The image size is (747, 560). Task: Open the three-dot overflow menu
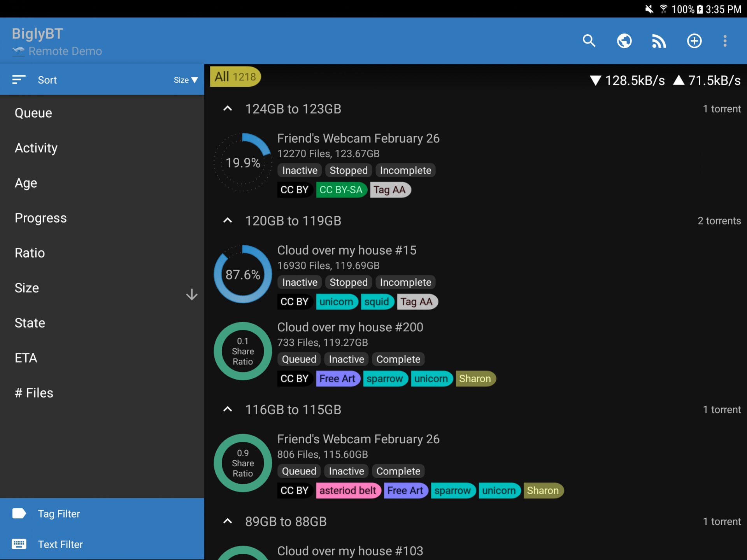click(725, 41)
